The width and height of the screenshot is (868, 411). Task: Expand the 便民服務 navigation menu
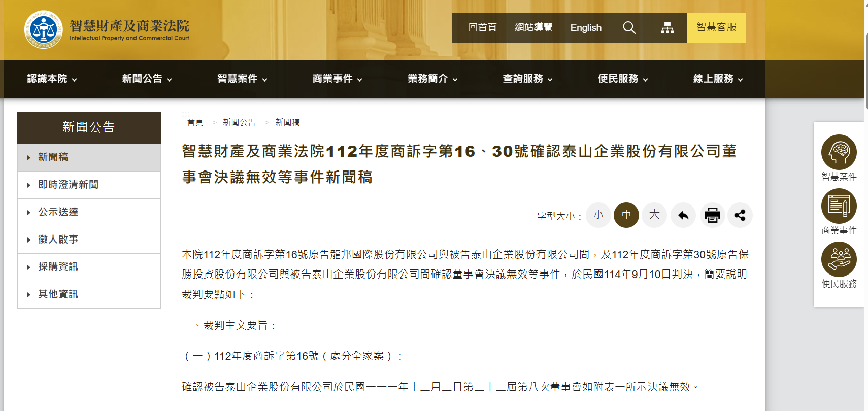coord(623,79)
